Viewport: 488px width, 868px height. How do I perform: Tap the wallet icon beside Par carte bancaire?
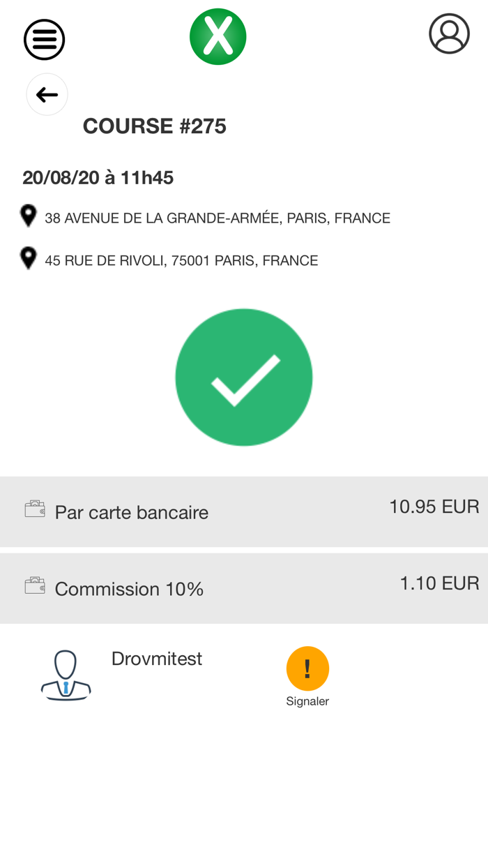[35, 509]
